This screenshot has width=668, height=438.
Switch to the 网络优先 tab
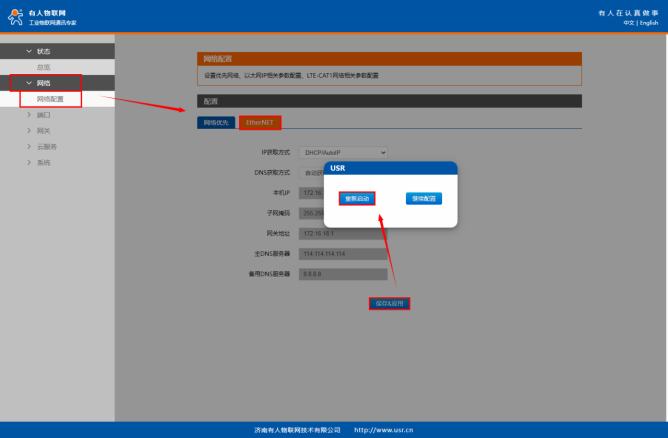point(216,122)
